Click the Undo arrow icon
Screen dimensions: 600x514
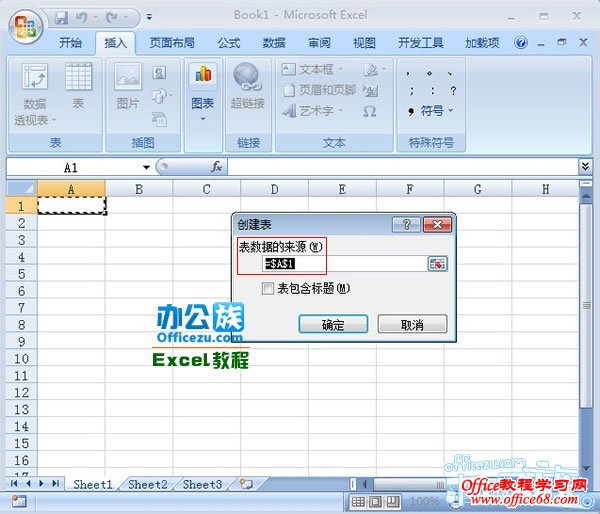(81, 18)
